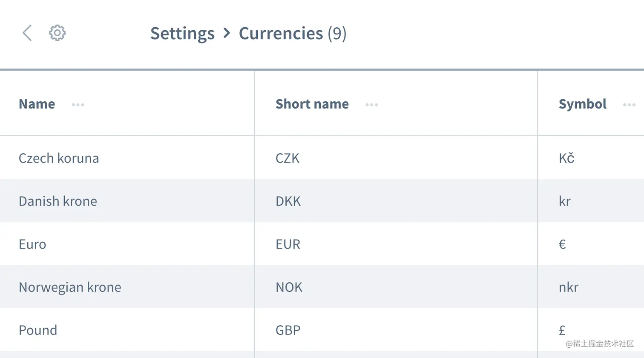Select the Norwegian krone row
Viewport: 644px width, 358px height.
70,287
